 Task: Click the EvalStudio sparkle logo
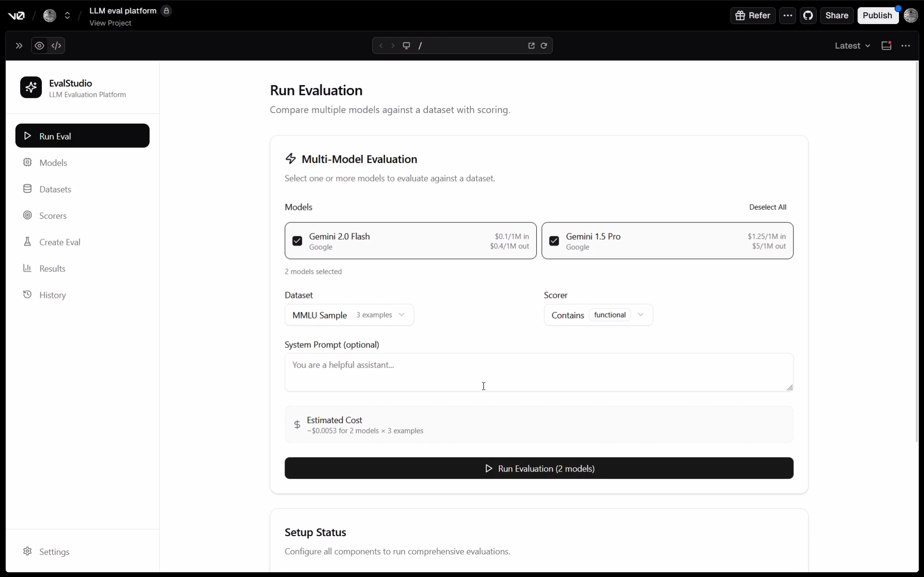[x=31, y=88]
